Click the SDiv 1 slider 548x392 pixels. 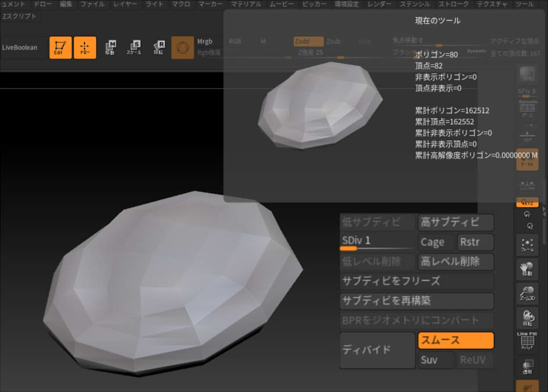(x=378, y=242)
